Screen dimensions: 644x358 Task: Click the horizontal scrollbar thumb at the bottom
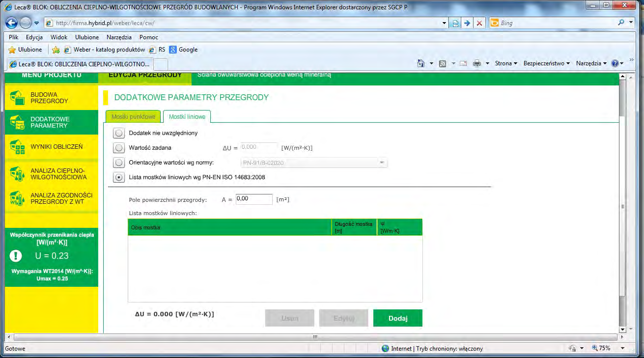tap(314, 337)
